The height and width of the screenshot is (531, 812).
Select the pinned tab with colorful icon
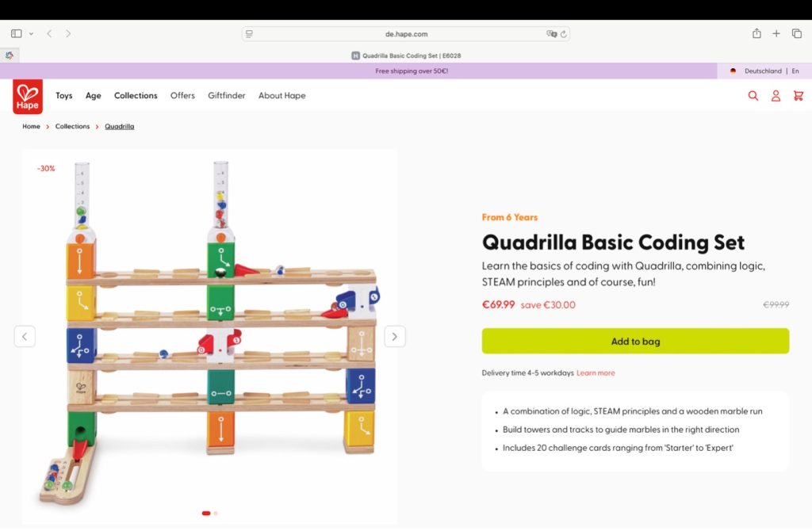pos(10,55)
